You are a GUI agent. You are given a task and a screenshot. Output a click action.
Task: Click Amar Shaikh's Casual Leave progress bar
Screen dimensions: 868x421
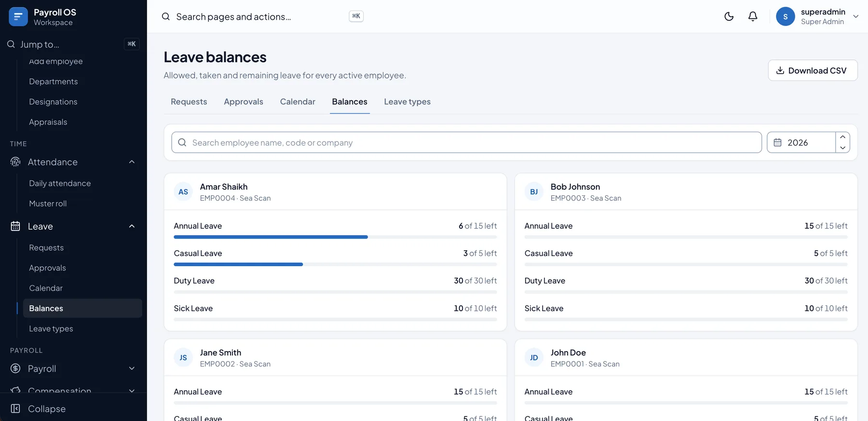[335, 264]
